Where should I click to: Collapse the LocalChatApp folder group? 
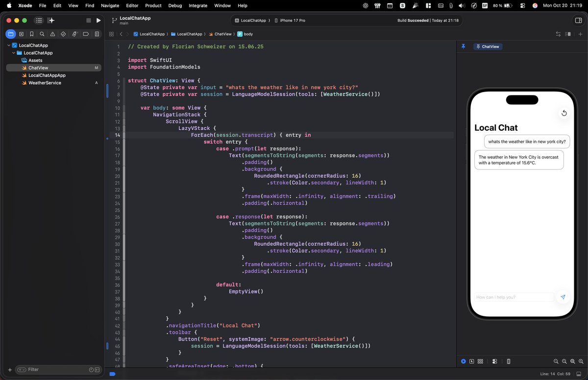click(x=14, y=53)
